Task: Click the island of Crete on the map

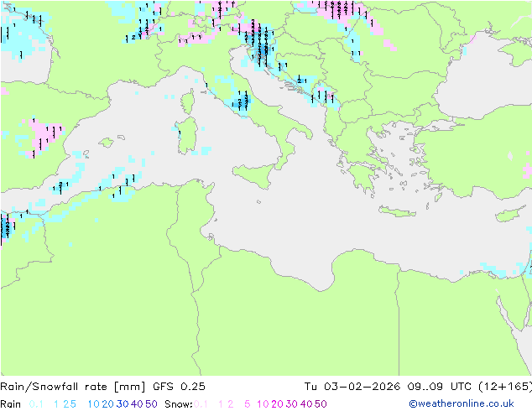Action: point(397,211)
